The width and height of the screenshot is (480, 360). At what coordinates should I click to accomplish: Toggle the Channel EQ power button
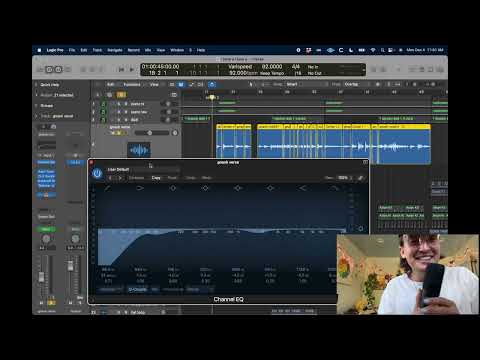coord(97,173)
